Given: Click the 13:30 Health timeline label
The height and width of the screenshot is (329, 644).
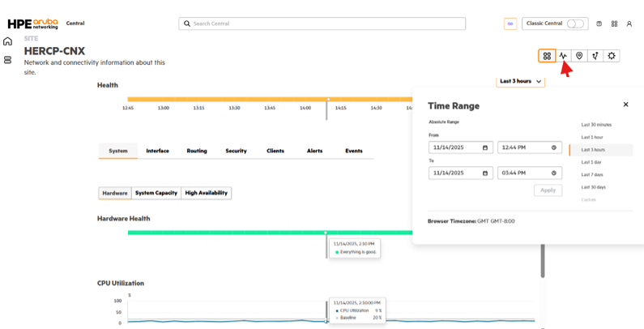Looking at the screenshot, I should click(234, 108).
